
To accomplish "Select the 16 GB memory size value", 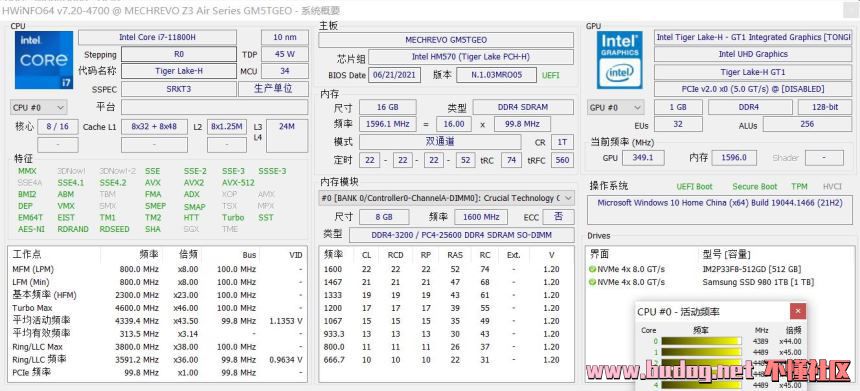I will point(387,107).
